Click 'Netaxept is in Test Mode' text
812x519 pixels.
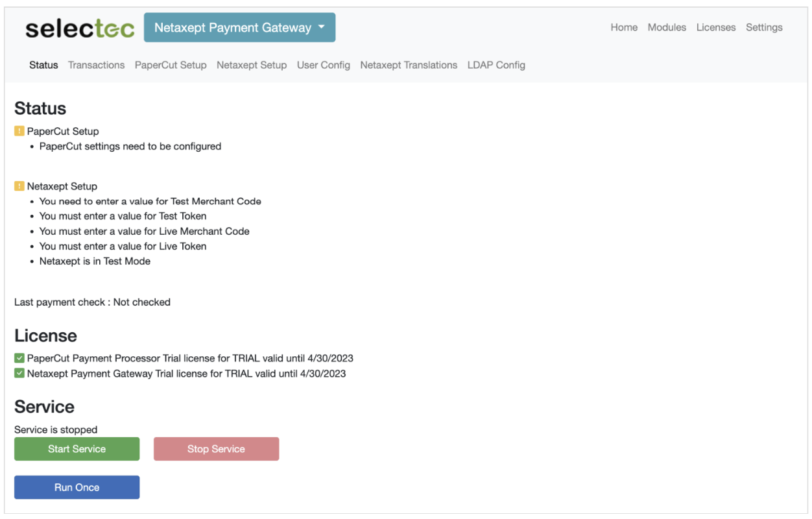pos(95,261)
